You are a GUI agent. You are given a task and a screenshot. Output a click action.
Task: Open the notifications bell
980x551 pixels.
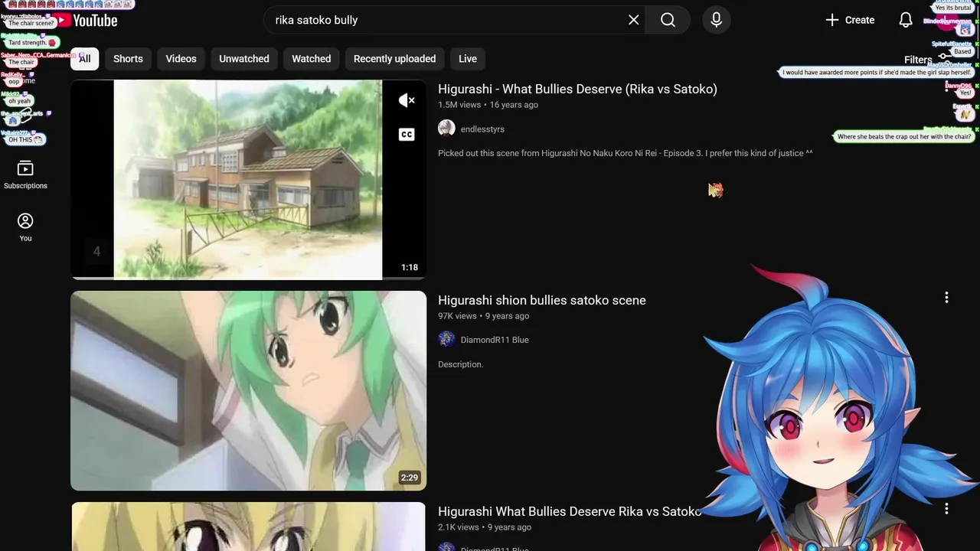click(906, 20)
